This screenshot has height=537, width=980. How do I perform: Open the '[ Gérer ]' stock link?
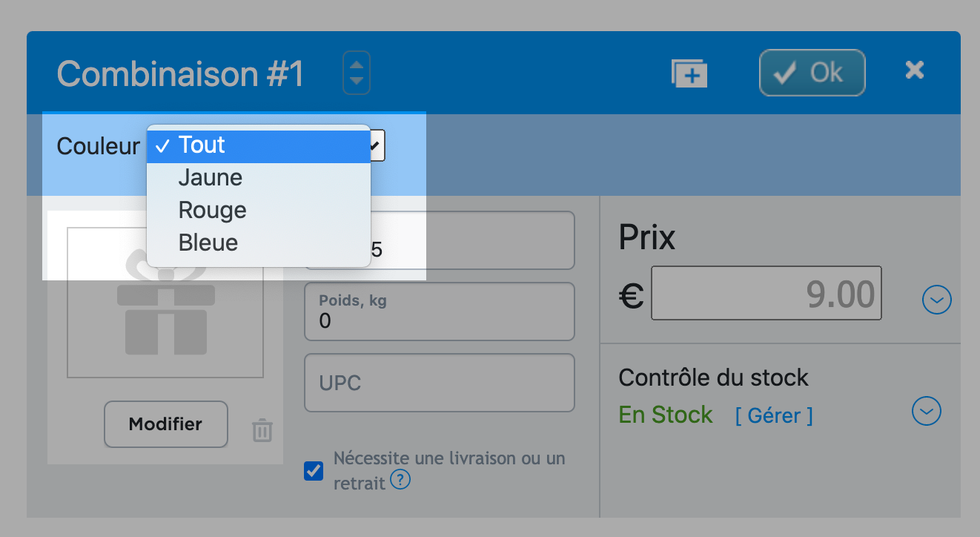[773, 415]
